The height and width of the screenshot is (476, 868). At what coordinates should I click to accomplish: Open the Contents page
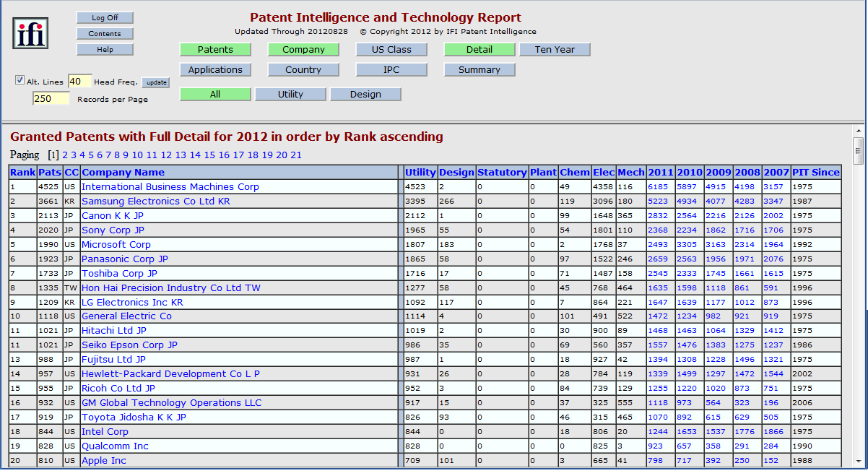coord(105,34)
